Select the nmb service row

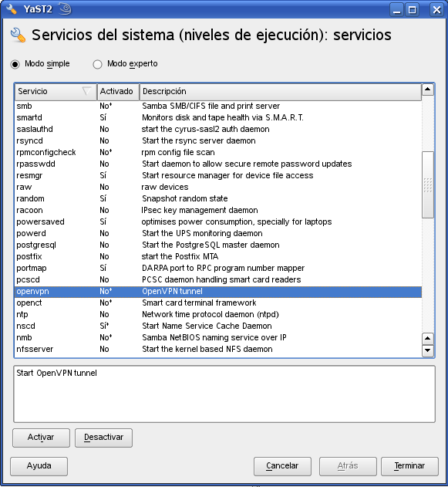point(218,337)
